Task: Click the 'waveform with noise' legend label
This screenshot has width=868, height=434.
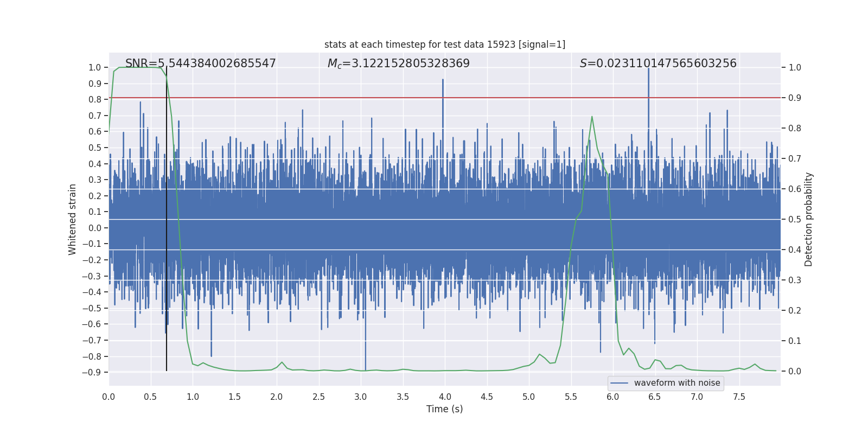Action: point(676,383)
